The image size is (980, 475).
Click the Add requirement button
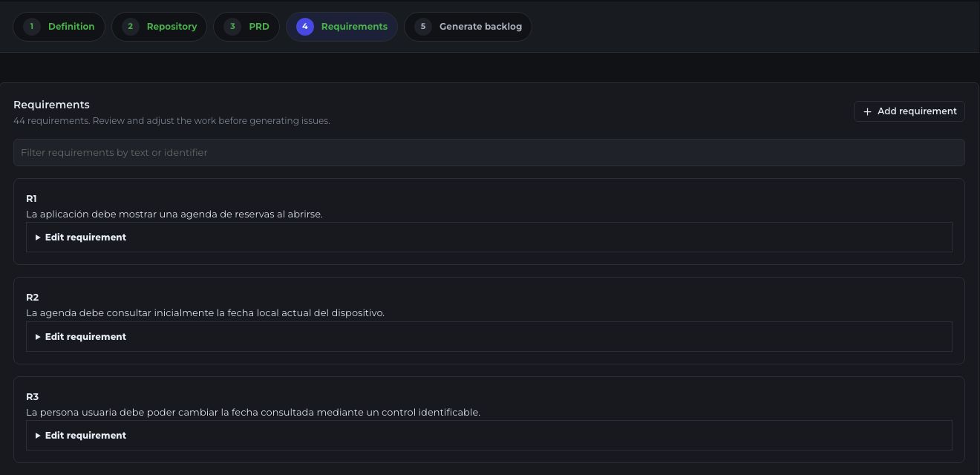point(909,111)
